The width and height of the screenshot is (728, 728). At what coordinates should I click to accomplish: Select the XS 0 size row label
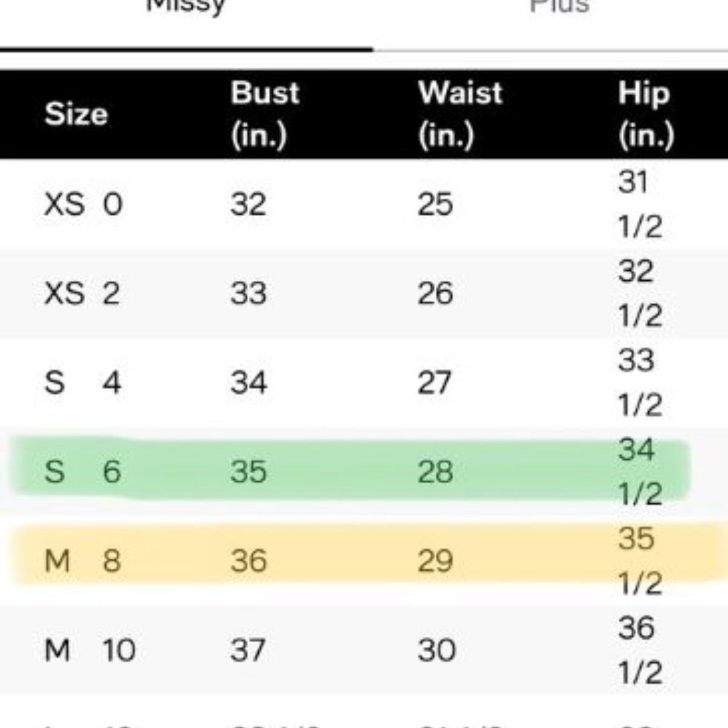(83, 205)
